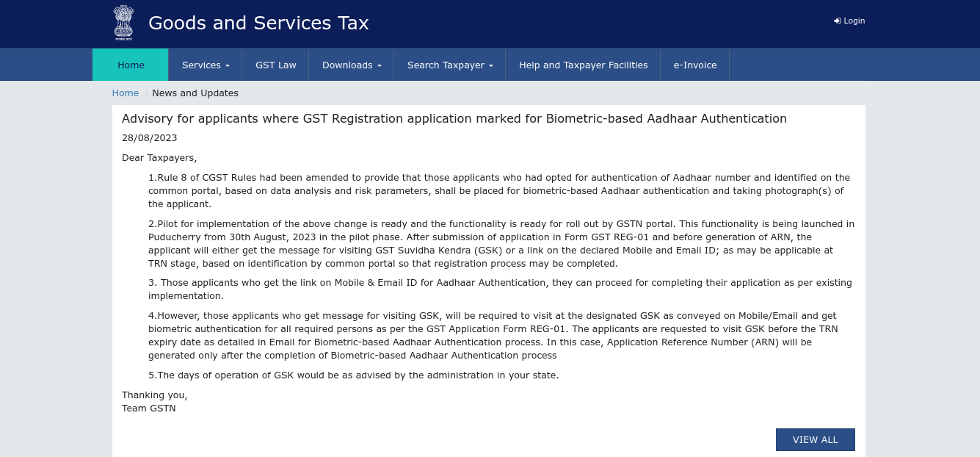Click the breadcrumb chevron separator

pyautogui.click(x=146, y=93)
